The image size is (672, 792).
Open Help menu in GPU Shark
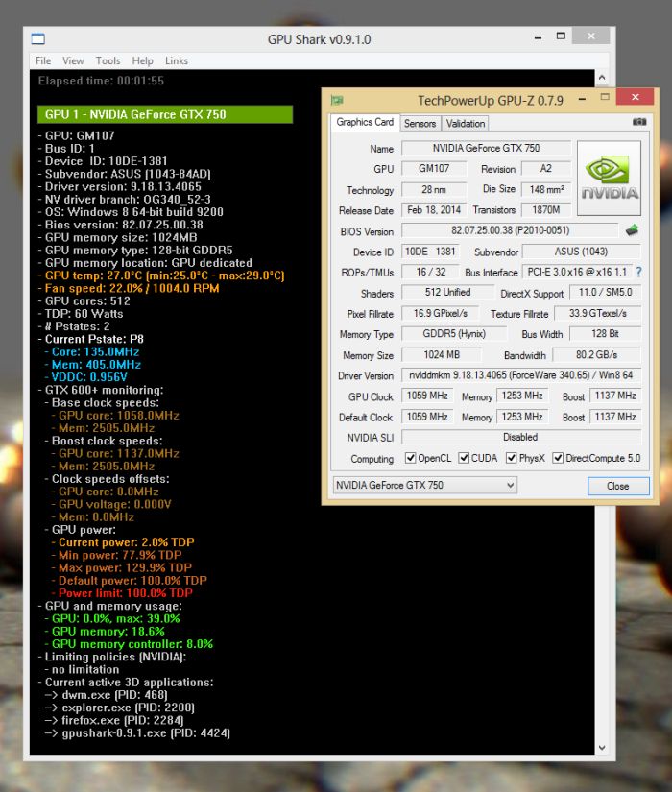[142, 60]
